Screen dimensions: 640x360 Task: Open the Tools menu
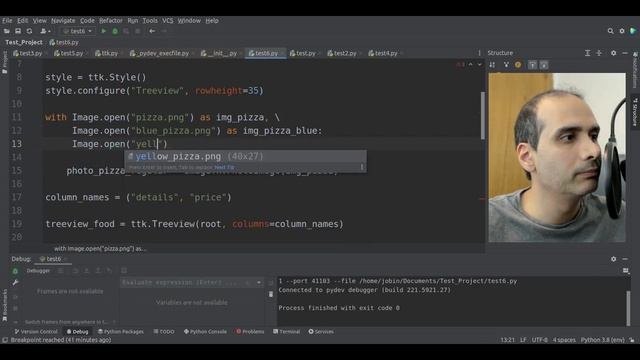click(150, 20)
